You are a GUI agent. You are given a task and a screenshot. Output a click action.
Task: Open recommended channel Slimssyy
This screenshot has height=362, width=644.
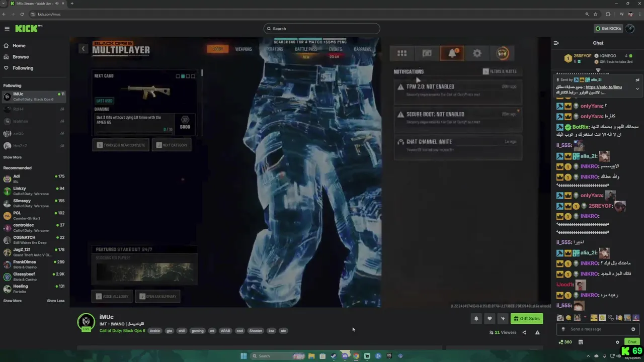(34, 203)
